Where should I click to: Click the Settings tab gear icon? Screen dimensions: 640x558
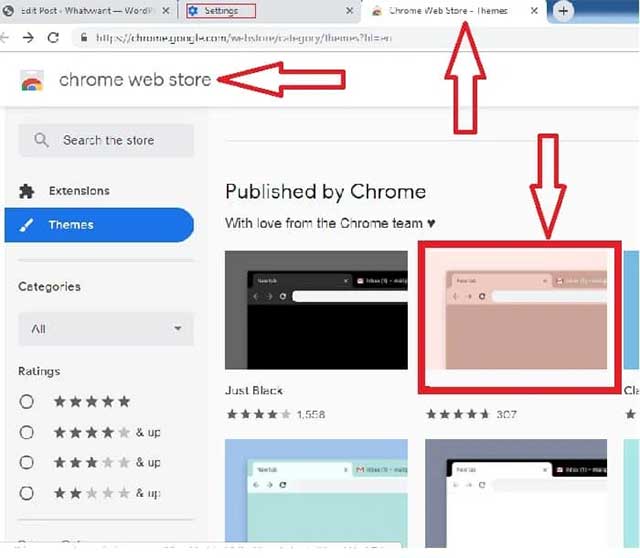193,11
